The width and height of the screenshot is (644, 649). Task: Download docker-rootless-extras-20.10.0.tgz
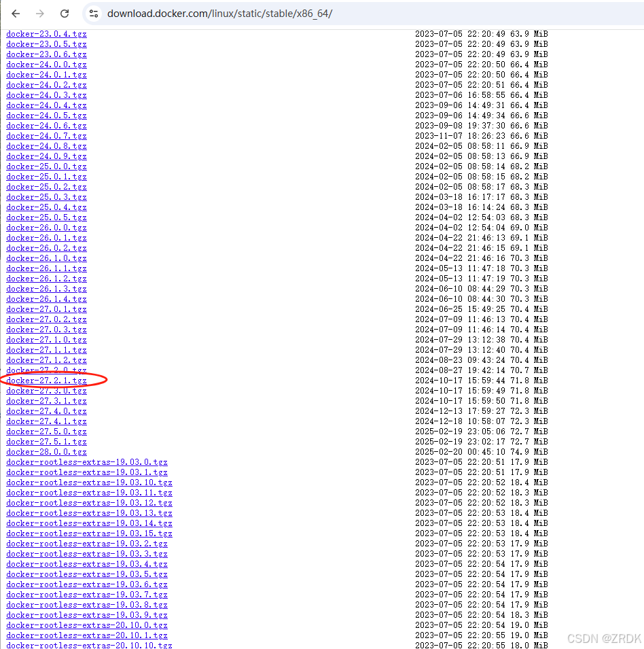(x=87, y=625)
